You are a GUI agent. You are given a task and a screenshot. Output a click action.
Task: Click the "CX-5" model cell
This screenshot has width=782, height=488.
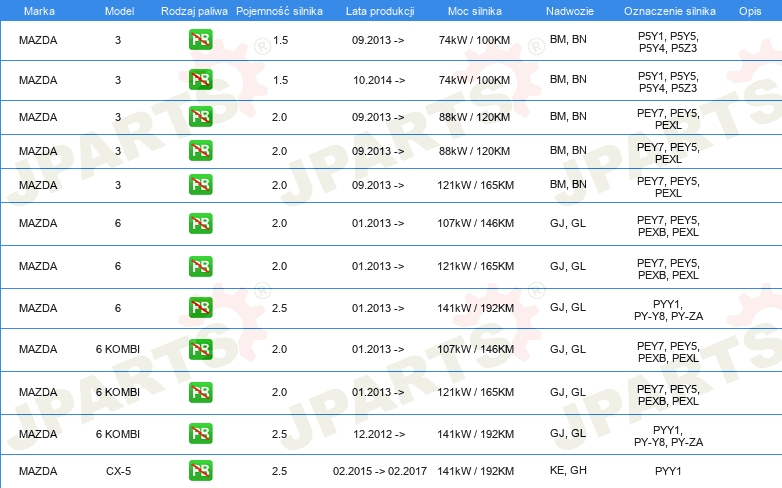click(x=118, y=471)
